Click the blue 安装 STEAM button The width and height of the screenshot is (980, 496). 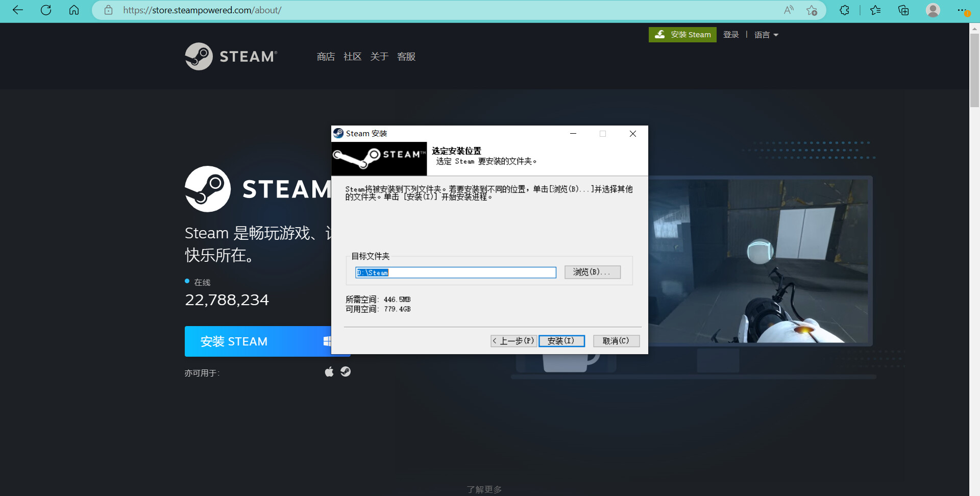coord(258,341)
